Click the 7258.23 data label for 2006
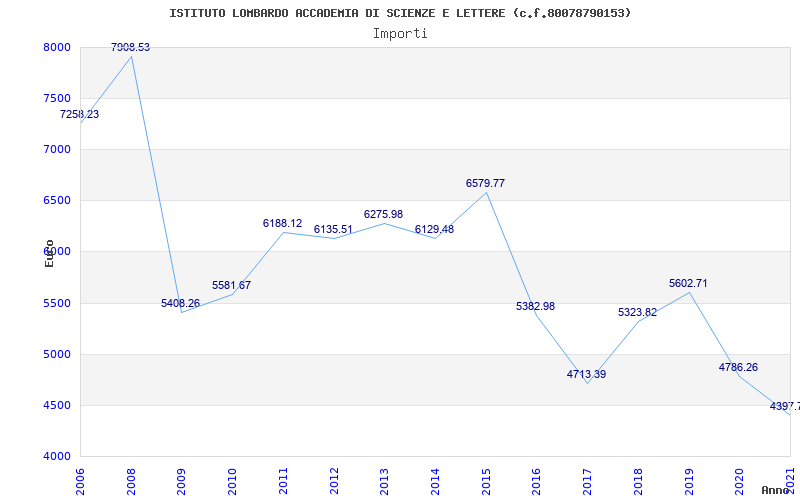The width and height of the screenshot is (800, 500). (x=80, y=114)
